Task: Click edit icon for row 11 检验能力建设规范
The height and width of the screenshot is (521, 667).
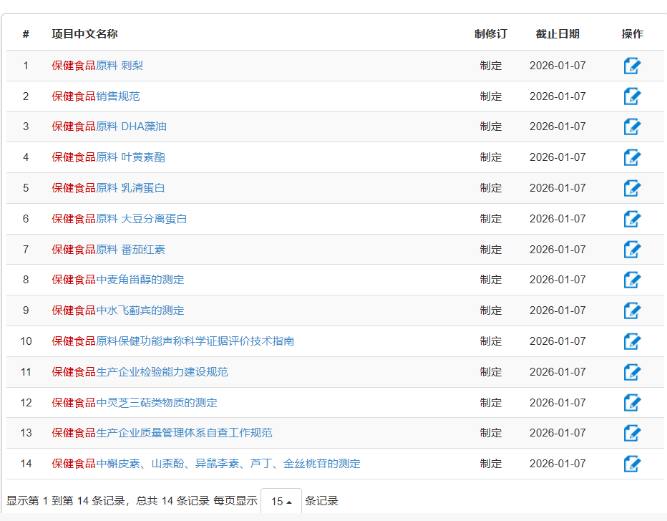Action: [632, 372]
